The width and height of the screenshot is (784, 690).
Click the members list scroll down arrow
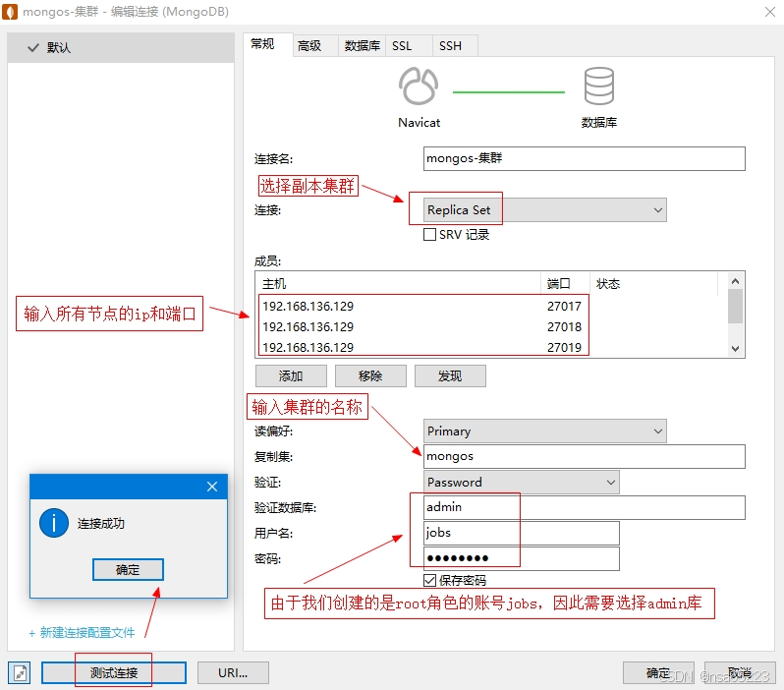tap(735, 349)
